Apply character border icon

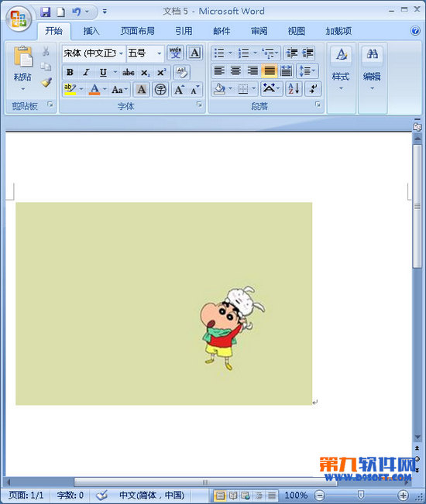[195, 53]
